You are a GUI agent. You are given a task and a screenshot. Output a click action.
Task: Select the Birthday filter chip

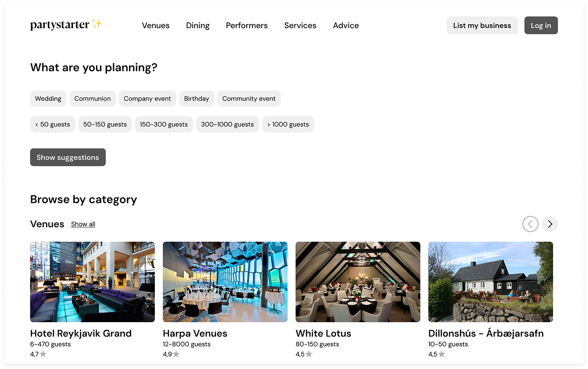point(197,98)
